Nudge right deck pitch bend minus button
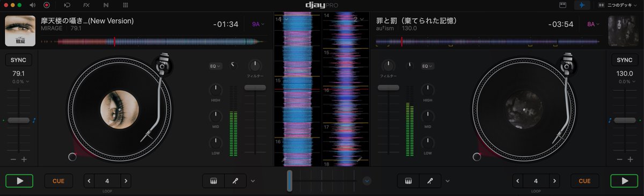 tap(619, 160)
